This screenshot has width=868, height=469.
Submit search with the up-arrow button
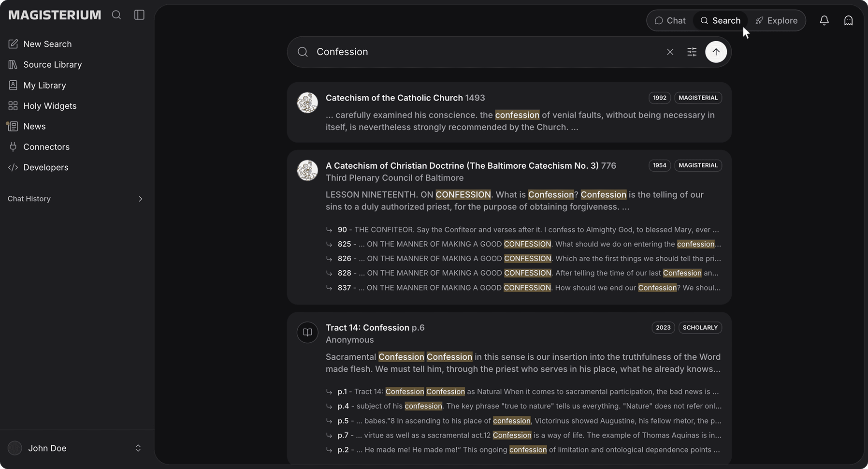pos(716,52)
